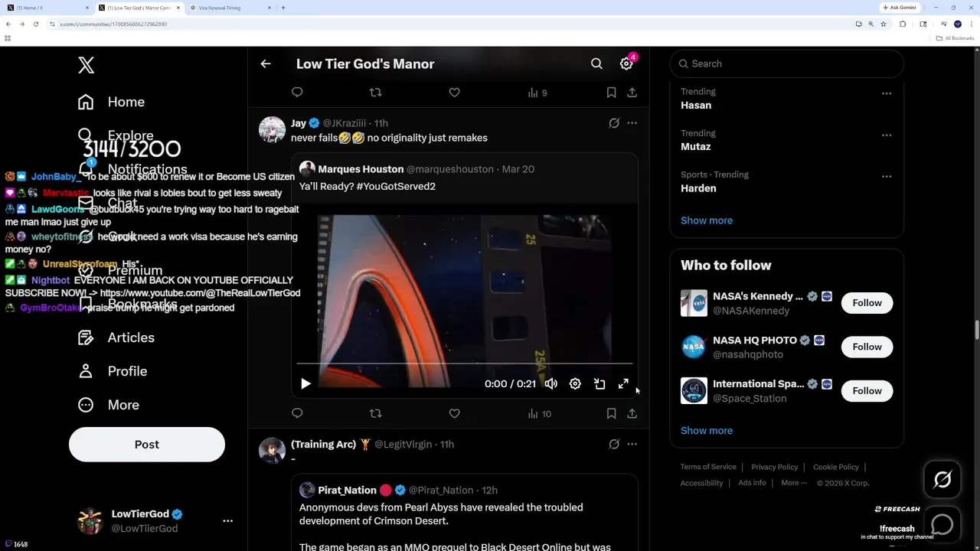The image size is (980, 551).
Task: Open Chrome three-dot menu
Action: [x=972, y=24]
